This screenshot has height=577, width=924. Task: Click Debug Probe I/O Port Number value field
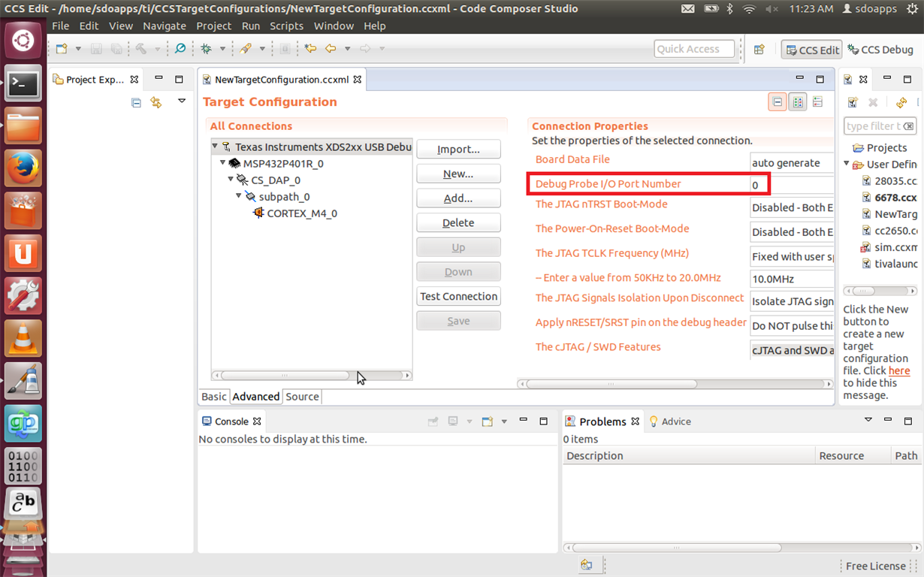point(792,184)
